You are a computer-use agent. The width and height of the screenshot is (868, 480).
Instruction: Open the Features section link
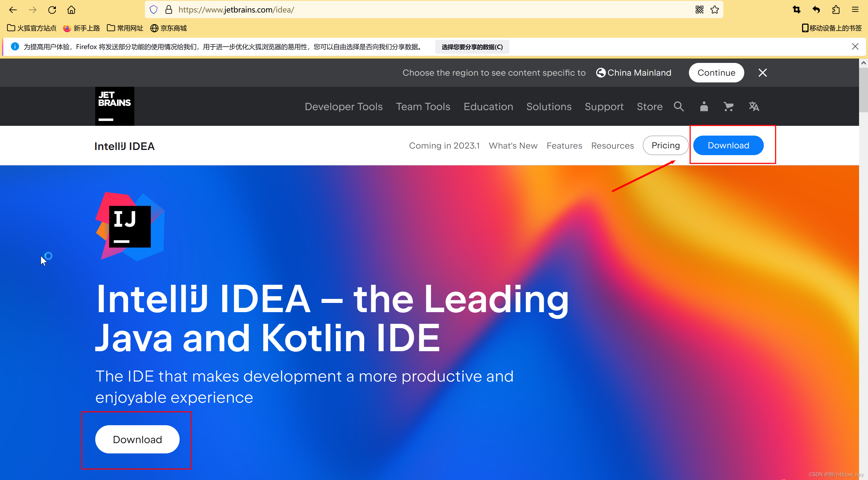(x=564, y=146)
